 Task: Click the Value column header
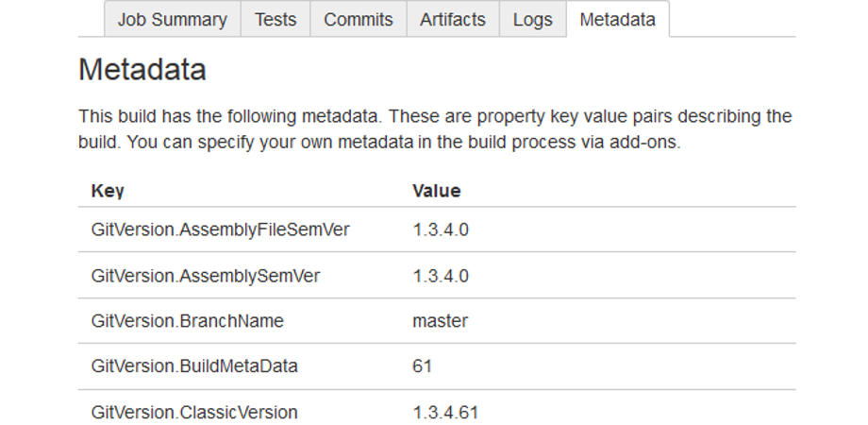click(436, 191)
